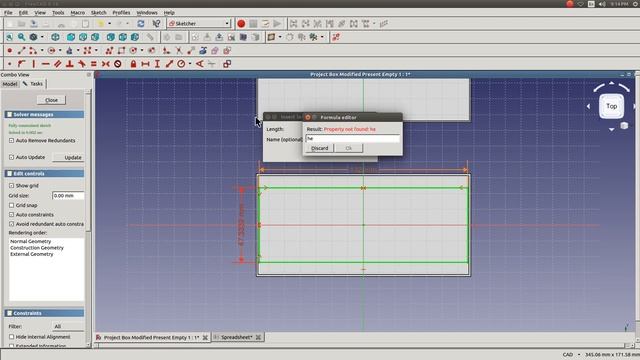Open the circle tools dropdown arrow

coord(60,51)
